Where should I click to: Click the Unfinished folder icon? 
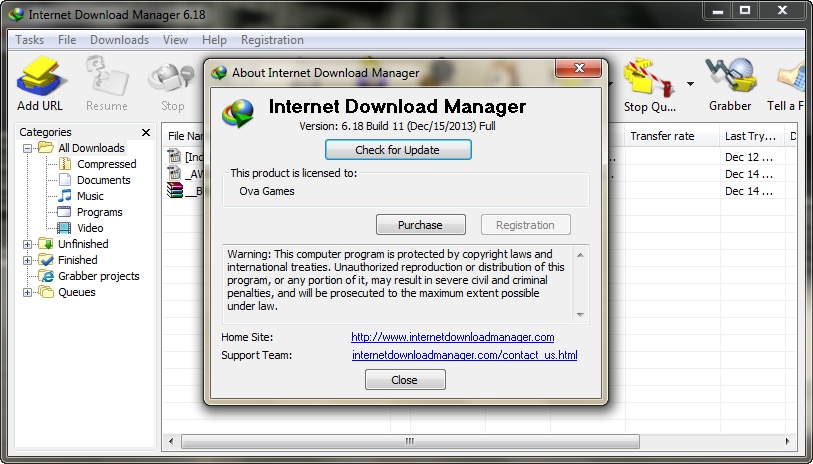coord(46,244)
